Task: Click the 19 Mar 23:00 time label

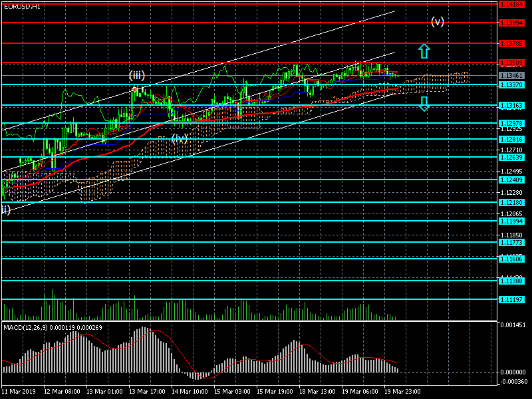Action: [x=402, y=392]
